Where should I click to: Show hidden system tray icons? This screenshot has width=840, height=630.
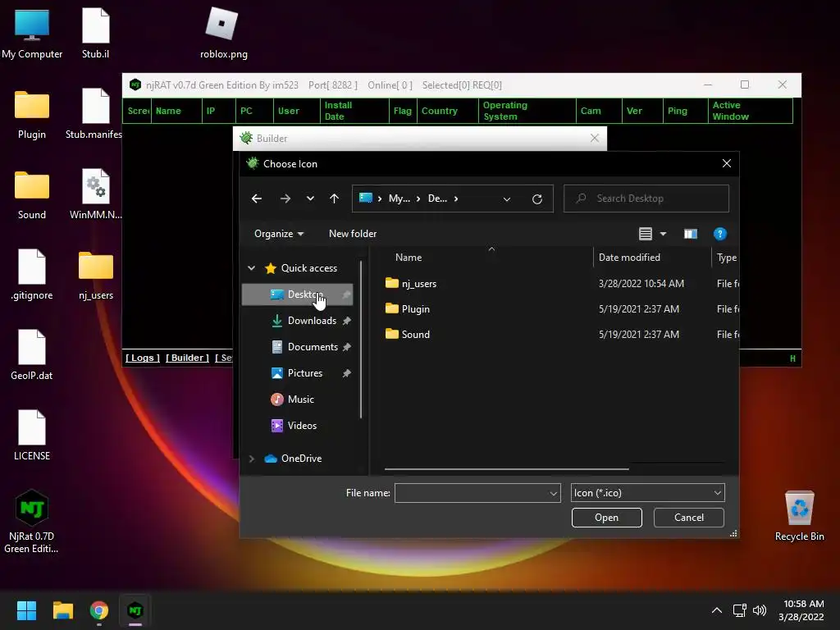pyautogui.click(x=717, y=610)
